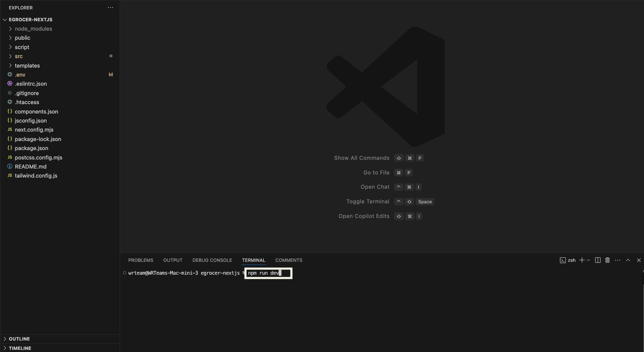Screen dimensions: 644x352
Task: Switch to the PROBLEMS tab
Action: pyautogui.click(x=141, y=260)
